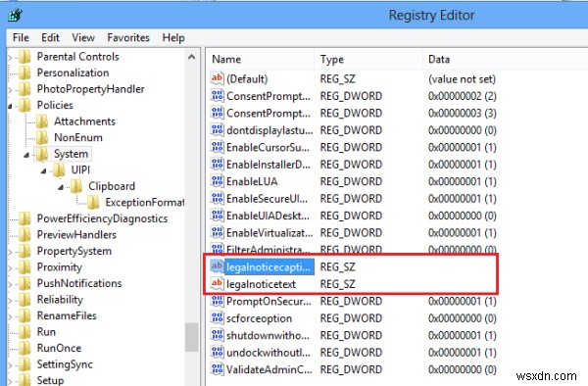Click the (Default) string value icon
The width and height of the screenshot is (588, 386).
[x=218, y=78]
